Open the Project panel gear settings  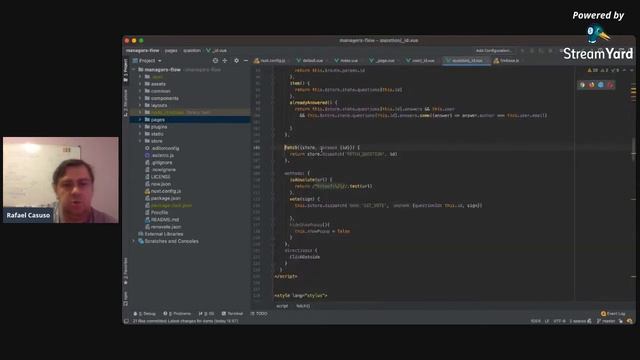(x=236, y=60)
